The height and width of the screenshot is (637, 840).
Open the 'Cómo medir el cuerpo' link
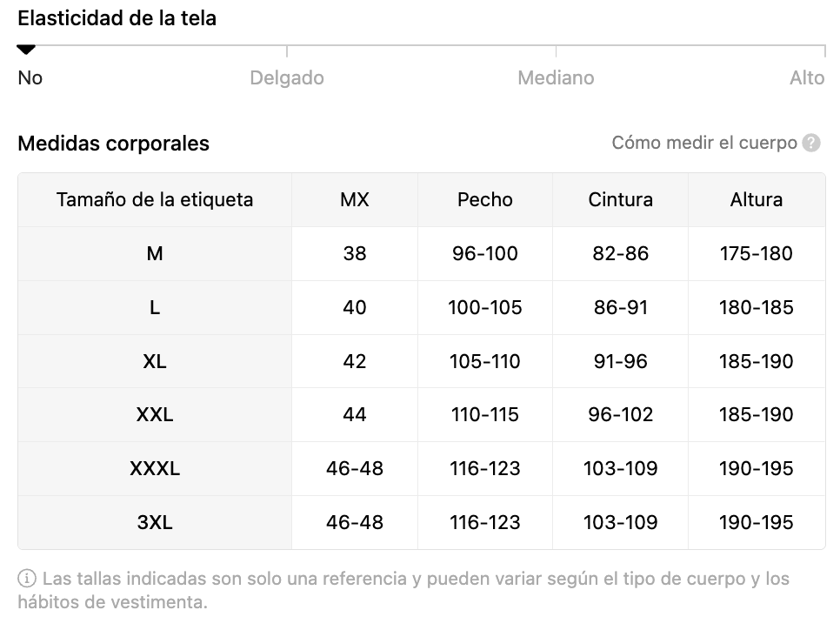704,143
